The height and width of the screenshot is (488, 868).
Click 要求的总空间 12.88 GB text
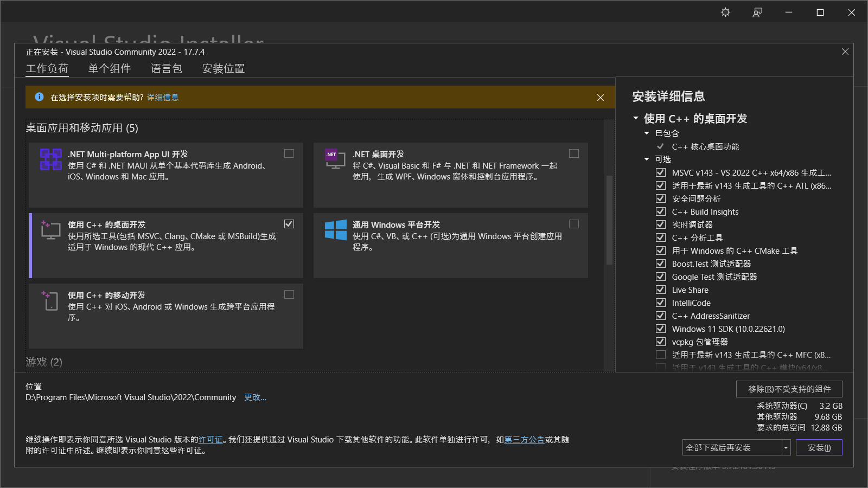point(799,428)
